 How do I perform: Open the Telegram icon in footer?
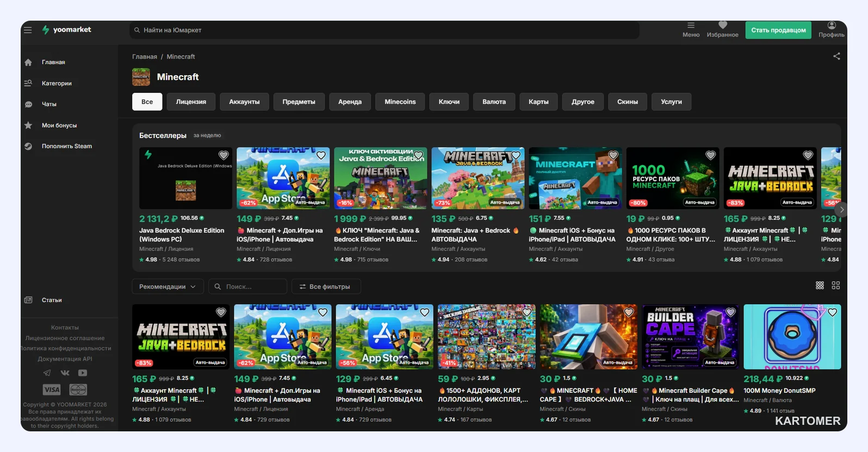(x=47, y=373)
